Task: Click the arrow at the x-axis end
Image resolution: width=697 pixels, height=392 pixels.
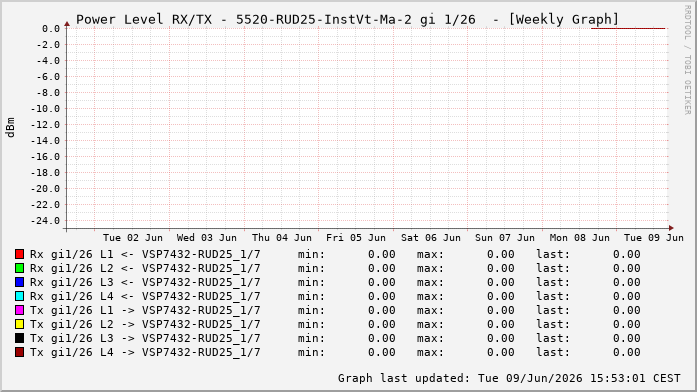Action: pyautogui.click(x=671, y=228)
